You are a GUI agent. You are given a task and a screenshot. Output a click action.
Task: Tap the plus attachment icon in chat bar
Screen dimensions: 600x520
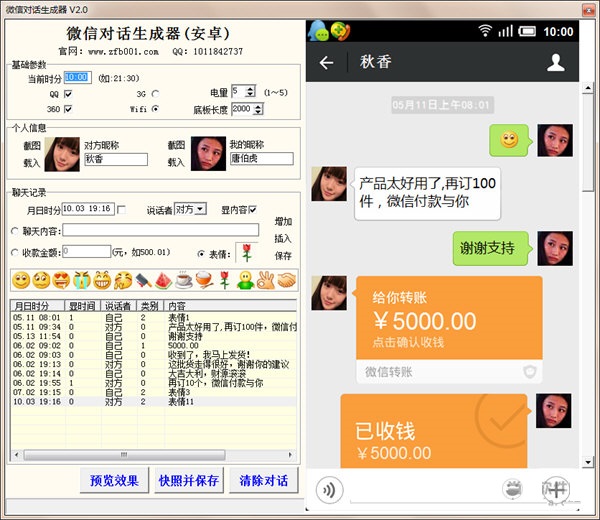(x=556, y=489)
